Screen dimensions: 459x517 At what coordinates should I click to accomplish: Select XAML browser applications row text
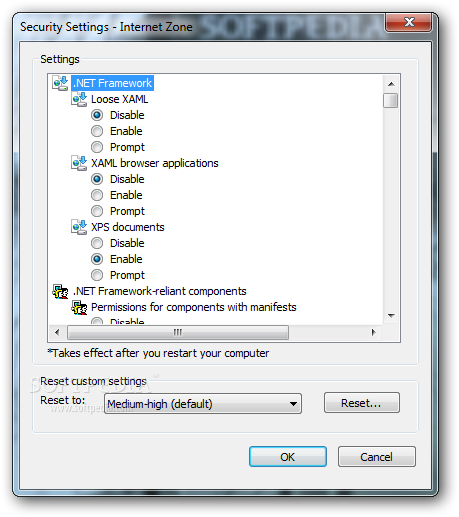[155, 163]
